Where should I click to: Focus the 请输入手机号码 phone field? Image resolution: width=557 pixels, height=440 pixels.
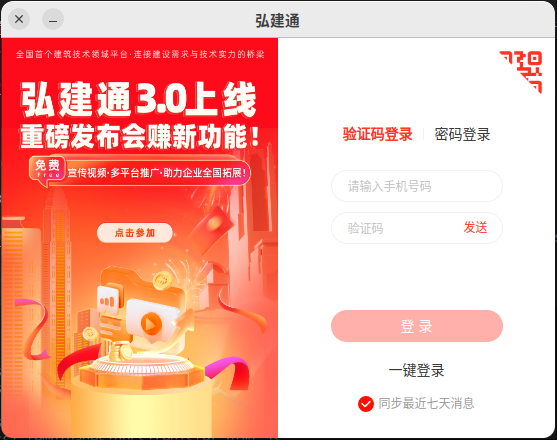point(417,186)
